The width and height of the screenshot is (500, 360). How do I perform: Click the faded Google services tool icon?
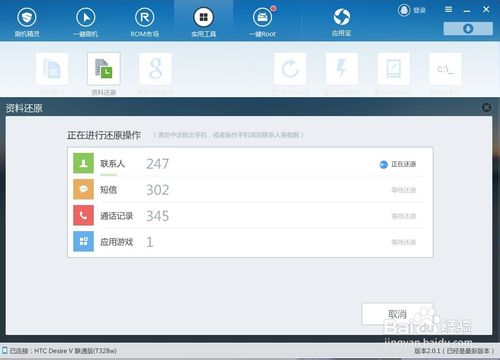(155, 69)
